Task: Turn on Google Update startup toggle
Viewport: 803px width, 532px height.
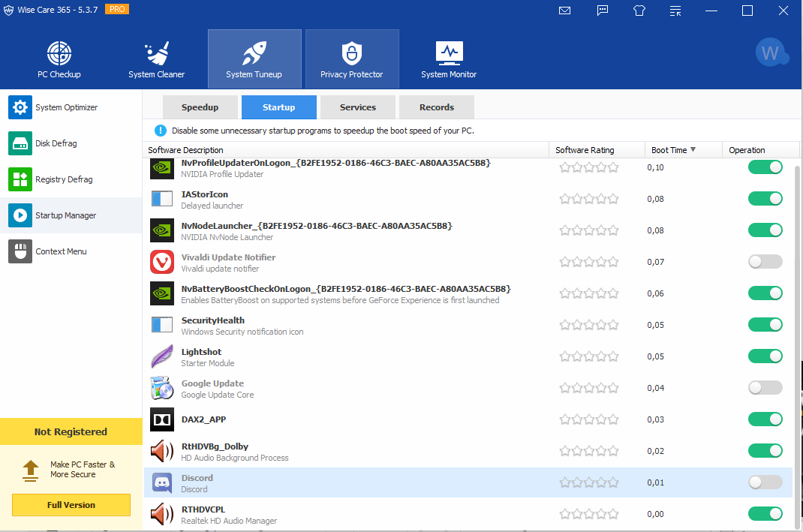Action: point(765,388)
